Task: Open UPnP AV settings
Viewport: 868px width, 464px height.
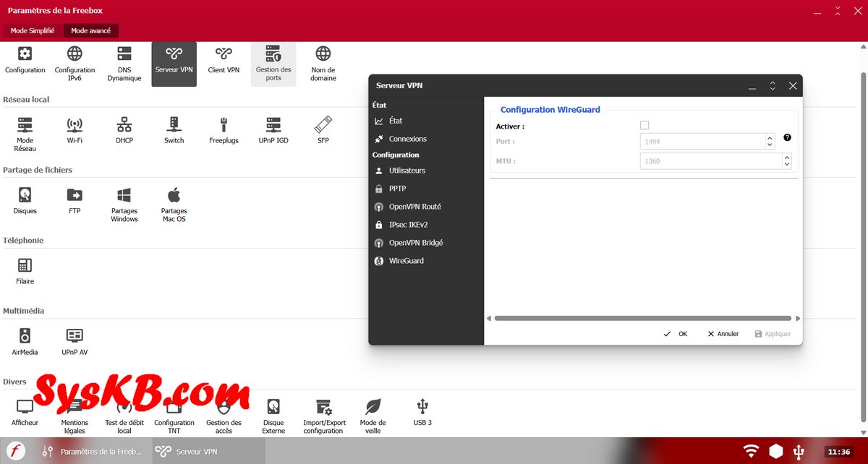Action: point(75,343)
